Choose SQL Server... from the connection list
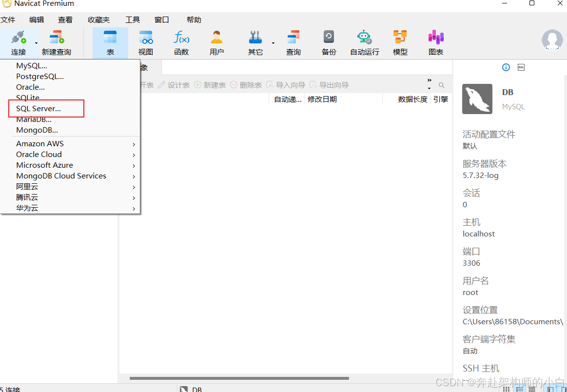The image size is (567, 392). coord(70,109)
